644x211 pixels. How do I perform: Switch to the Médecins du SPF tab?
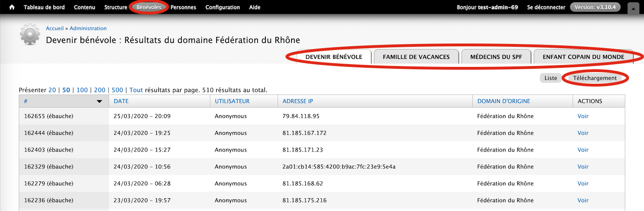(496, 57)
